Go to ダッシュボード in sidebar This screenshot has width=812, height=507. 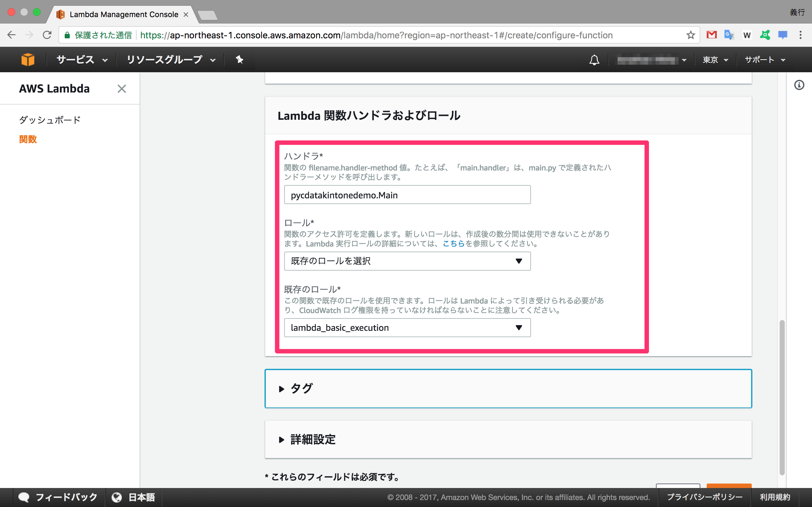[x=50, y=120]
